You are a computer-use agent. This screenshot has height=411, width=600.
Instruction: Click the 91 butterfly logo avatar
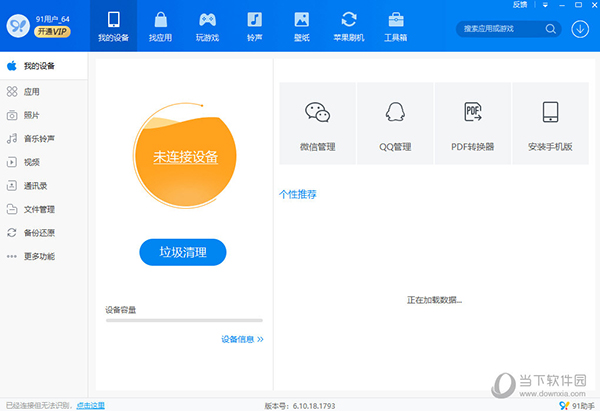18,26
